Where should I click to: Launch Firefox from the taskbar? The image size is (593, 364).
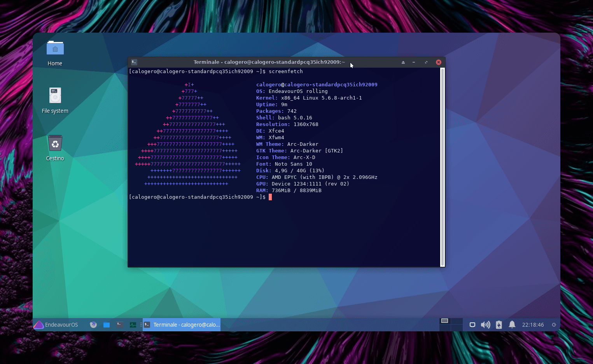tap(93, 325)
